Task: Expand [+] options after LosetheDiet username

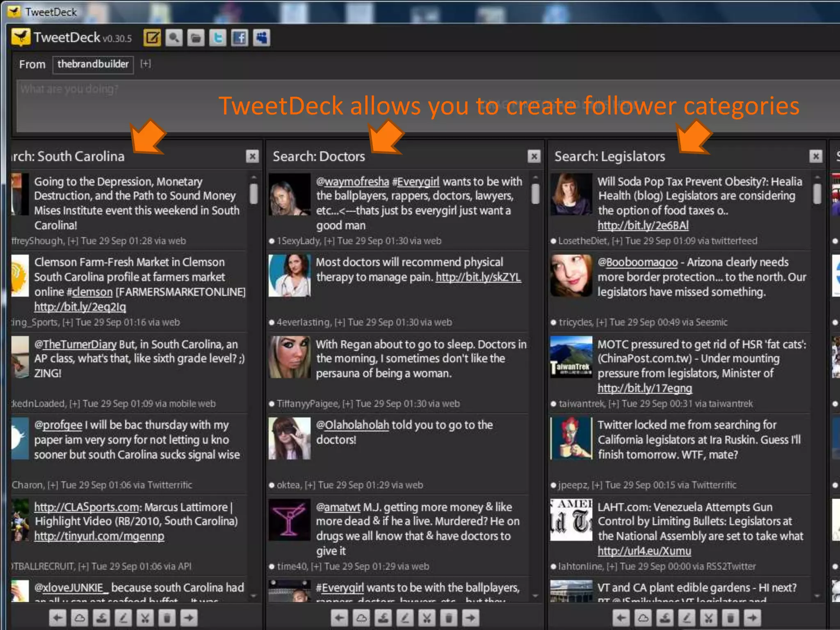Action: click(x=617, y=241)
